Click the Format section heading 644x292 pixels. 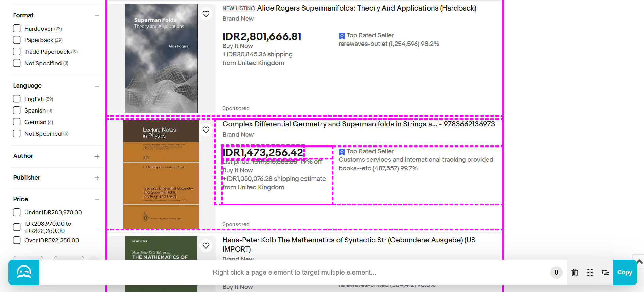[x=23, y=15]
